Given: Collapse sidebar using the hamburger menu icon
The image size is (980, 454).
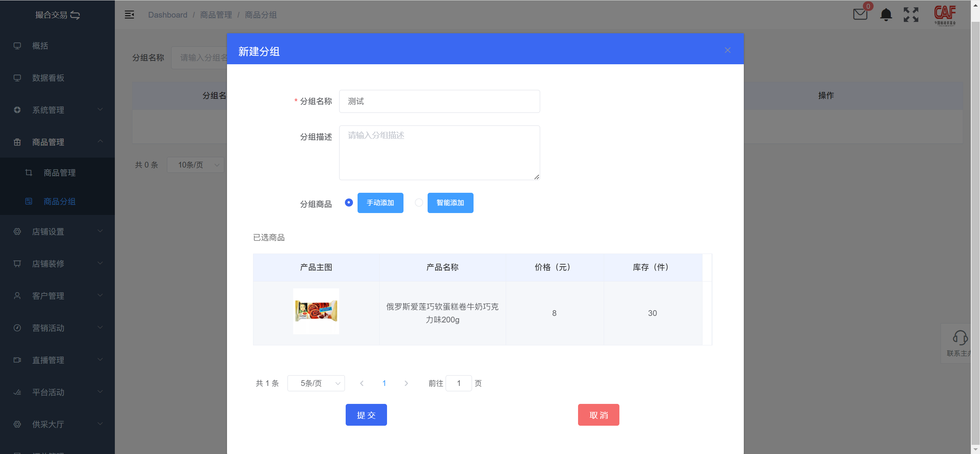Looking at the screenshot, I should pos(129,15).
